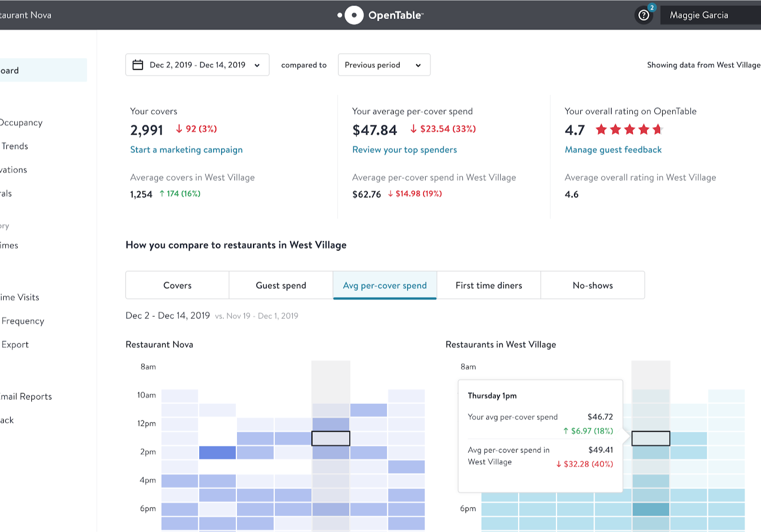This screenshot has height=532, width=761.
Task: Open the help question mark icon
Action: click(x=644, y=15)
